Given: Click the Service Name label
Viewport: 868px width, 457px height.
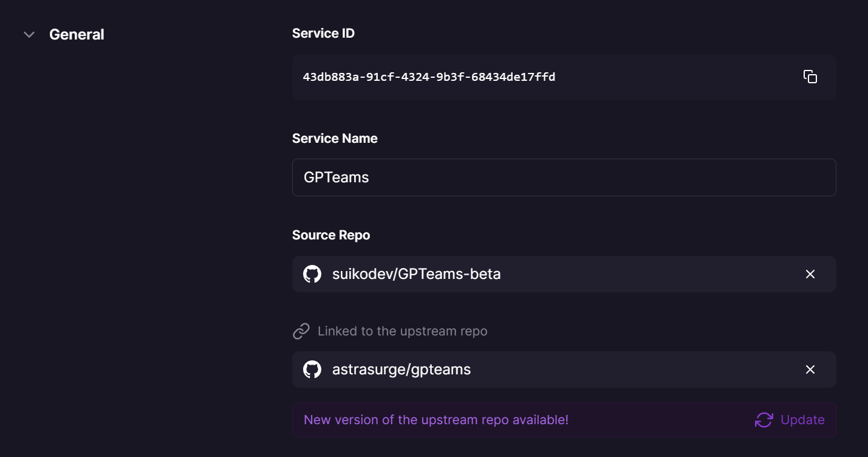Looking at the screenshot, I should click(335, 139).
